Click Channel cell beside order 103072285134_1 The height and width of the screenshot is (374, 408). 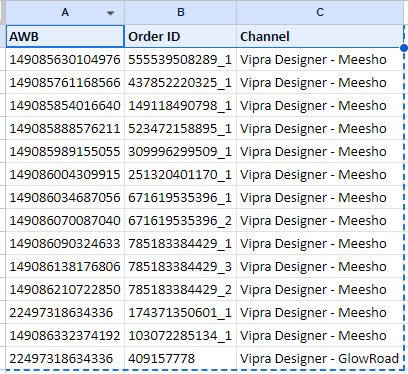tap(320, 335)
